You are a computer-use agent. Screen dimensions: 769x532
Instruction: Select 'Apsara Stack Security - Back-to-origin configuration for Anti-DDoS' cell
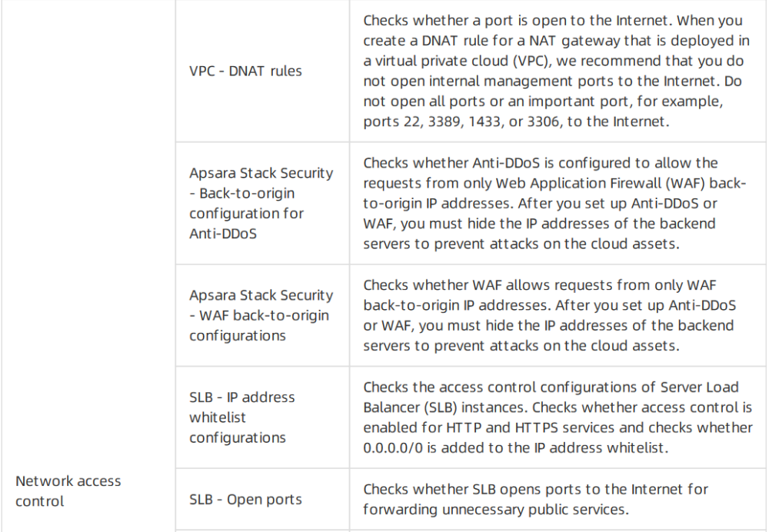[261, 203]
